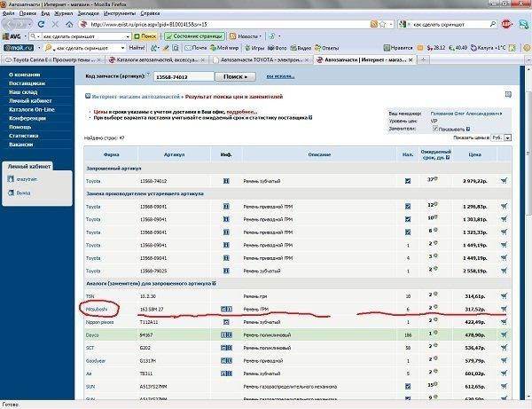Open 'Личный кабинет' in left sidebar
Viewport: 532px width, 409px height.
pos(27,100)
